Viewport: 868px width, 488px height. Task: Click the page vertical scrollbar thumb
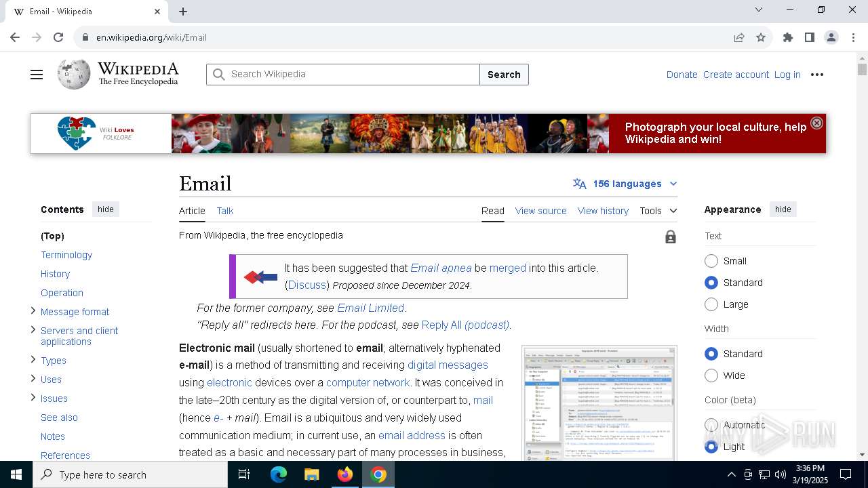862,69
